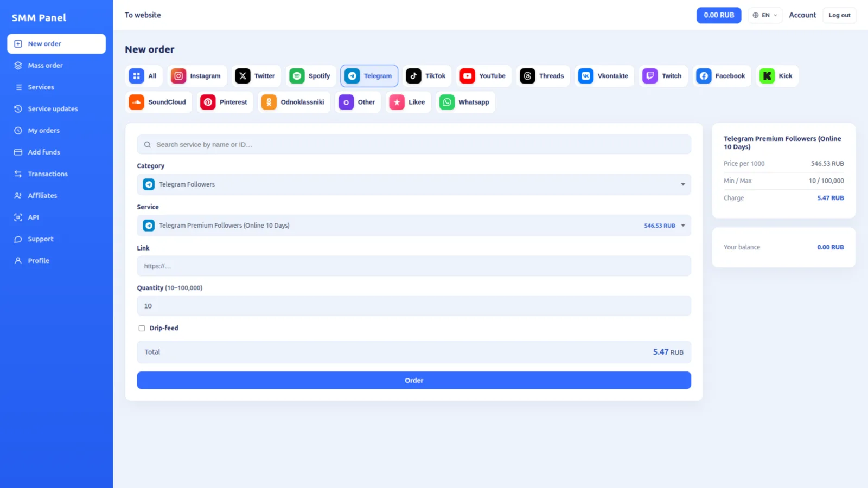The image size is (868, 488).
Task: Focus the Link URL input field
Action: pyautogui.click(x=414, y=266)
